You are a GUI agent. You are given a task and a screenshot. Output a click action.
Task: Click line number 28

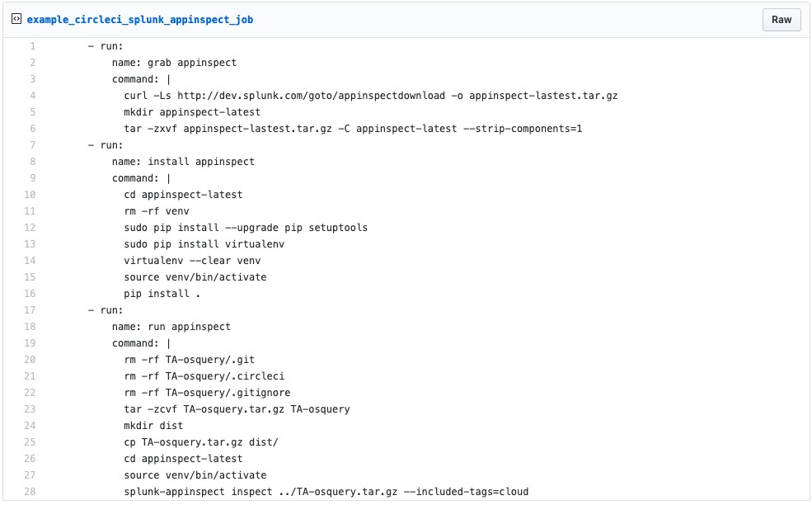(x=30, y=492)
